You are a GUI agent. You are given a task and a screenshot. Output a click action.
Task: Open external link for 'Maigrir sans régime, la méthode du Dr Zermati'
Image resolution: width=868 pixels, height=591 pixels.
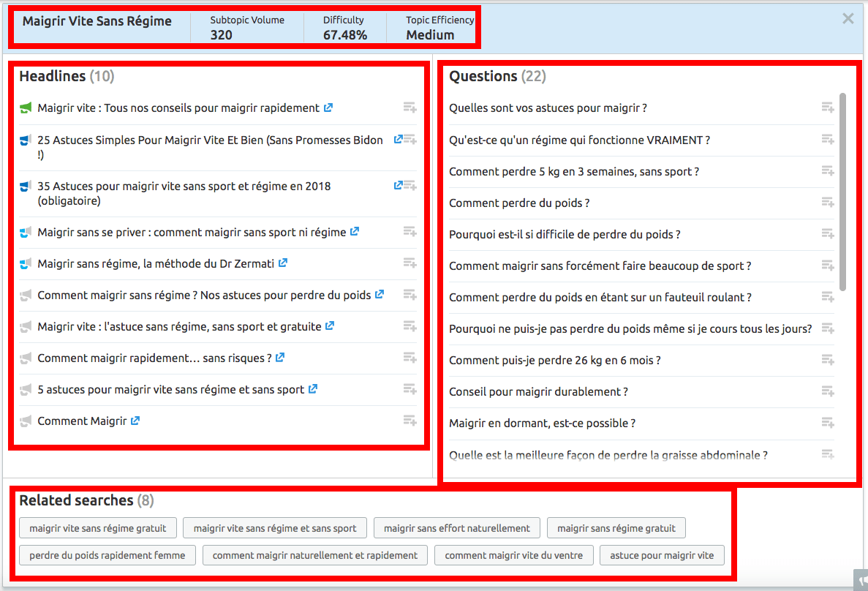[283, 263]
